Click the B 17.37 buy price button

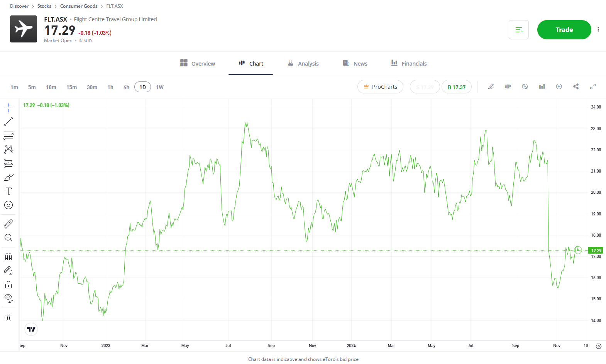[457, 87]
